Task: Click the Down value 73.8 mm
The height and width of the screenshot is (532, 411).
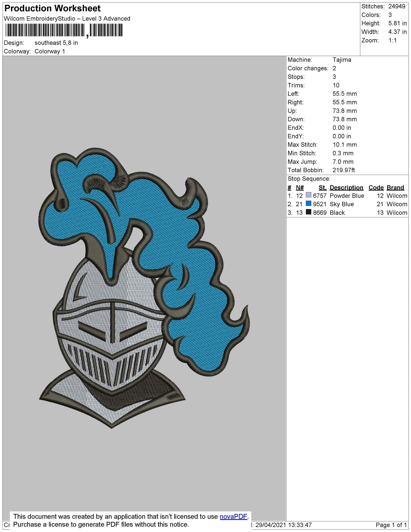Action: [345, 119]
